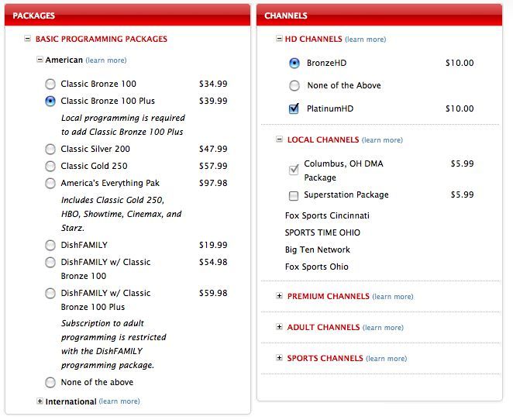This screenshot has height=420, width=513.
Task: Expand the International packages group
Action: coord(40,401)
